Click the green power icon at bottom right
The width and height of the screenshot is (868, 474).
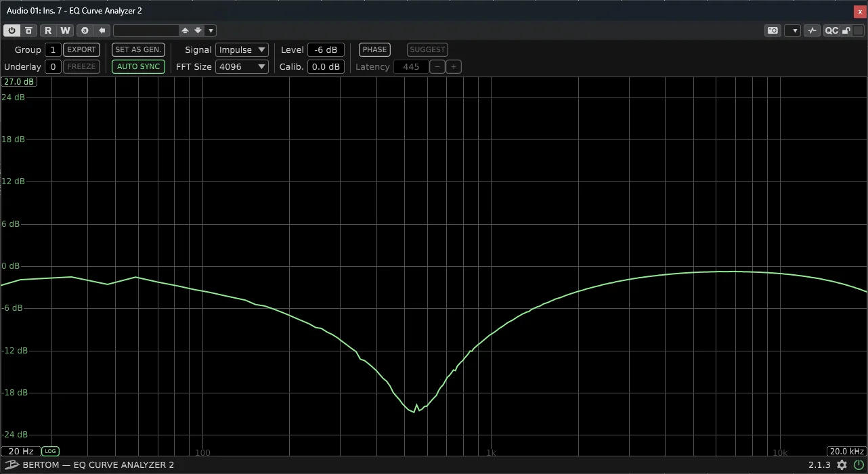[859, 465]
